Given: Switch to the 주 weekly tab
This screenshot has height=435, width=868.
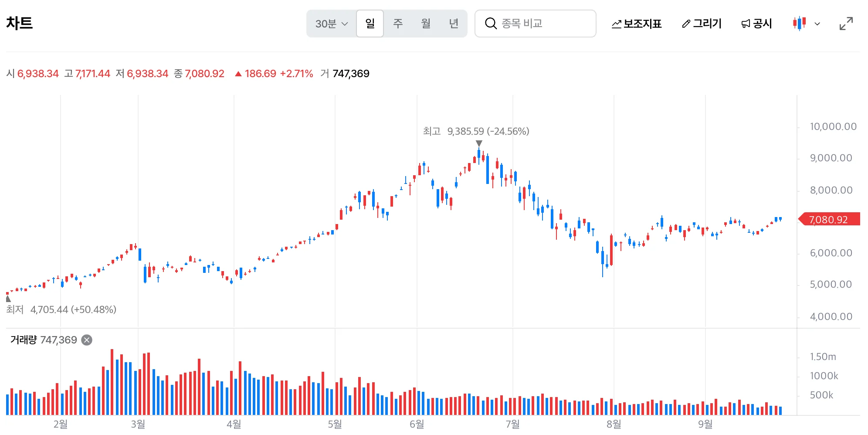Looking at the screenshot, I should (x=398, y=24).
